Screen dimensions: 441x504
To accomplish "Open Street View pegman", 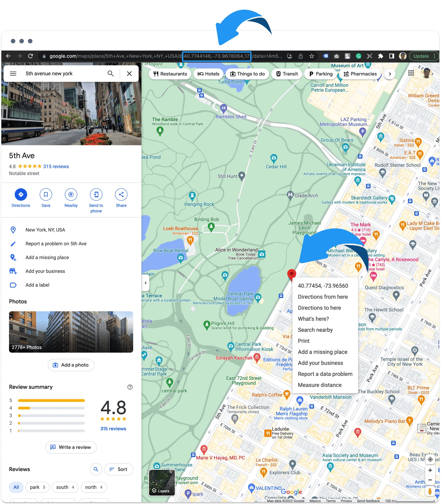I will point(430,491).
